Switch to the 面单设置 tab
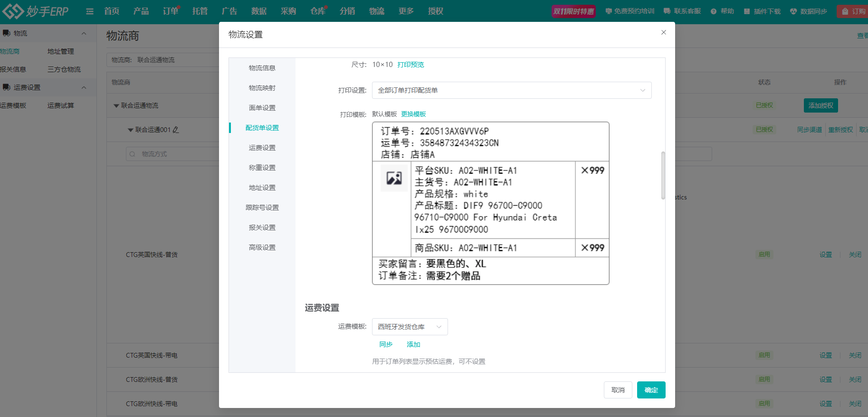The width and height of the screenshot is (868, 417). [262, 108]
